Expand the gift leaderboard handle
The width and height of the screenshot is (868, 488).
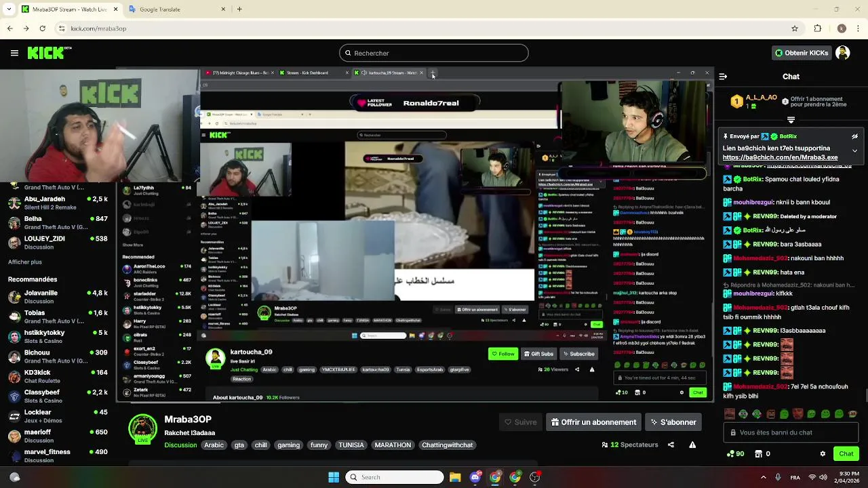coord(791,120)
